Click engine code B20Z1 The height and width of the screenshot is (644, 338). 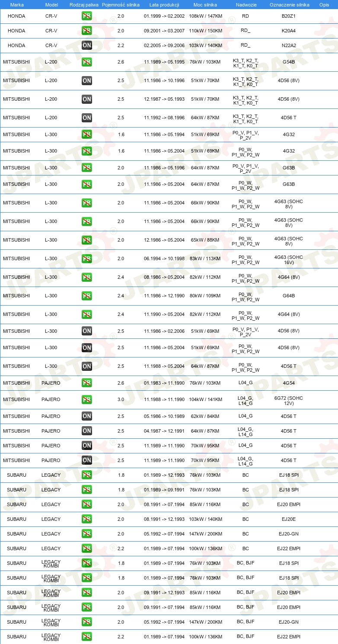point(289,16)
